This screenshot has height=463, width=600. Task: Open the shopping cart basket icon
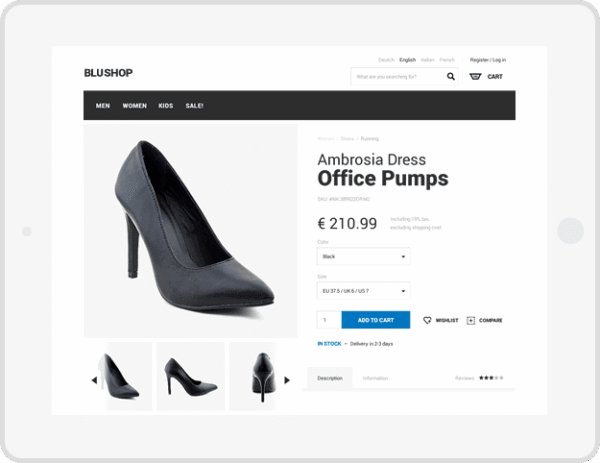coord(475,76)
